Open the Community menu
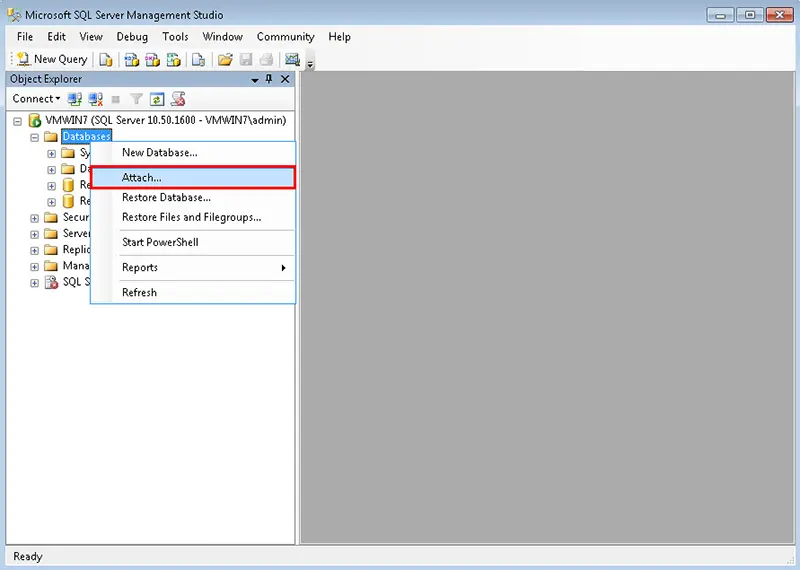This screenshot has height=570, width=800. point(285,37)
